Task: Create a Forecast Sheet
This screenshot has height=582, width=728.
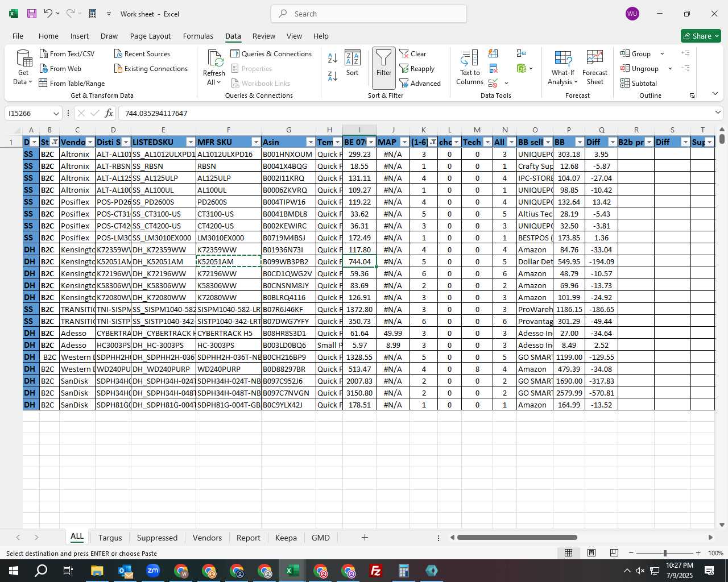Action: (x=595, y=67)
